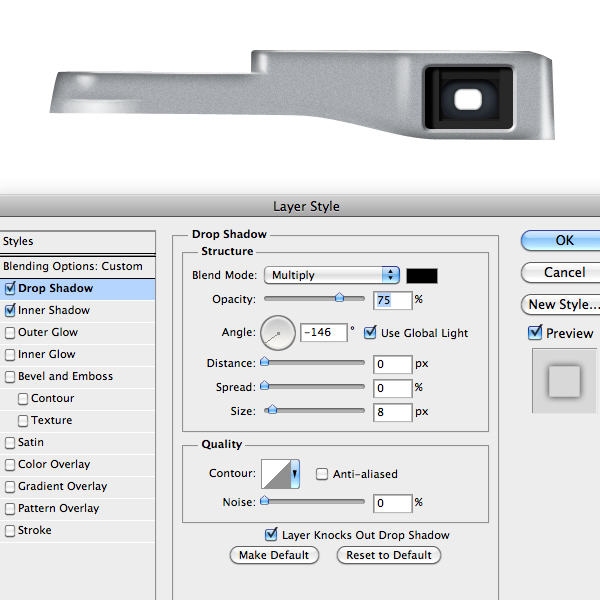Click Make Default button
The width and height of the screenshot is (600, 600).
point(274,555)
